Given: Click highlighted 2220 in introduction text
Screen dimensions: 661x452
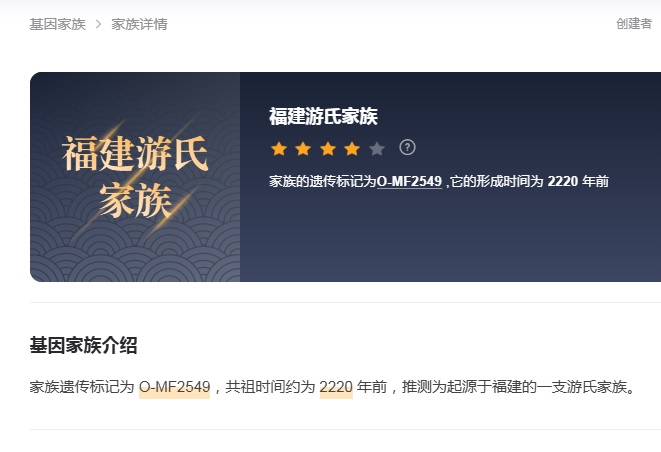Looking at the screenshot, I should [336, 387].
